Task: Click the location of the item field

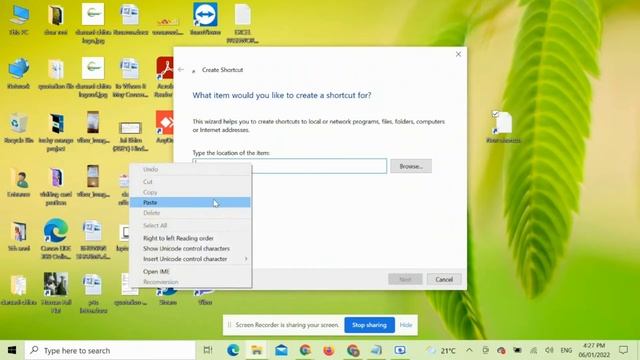Action: [x=289, y=166]
